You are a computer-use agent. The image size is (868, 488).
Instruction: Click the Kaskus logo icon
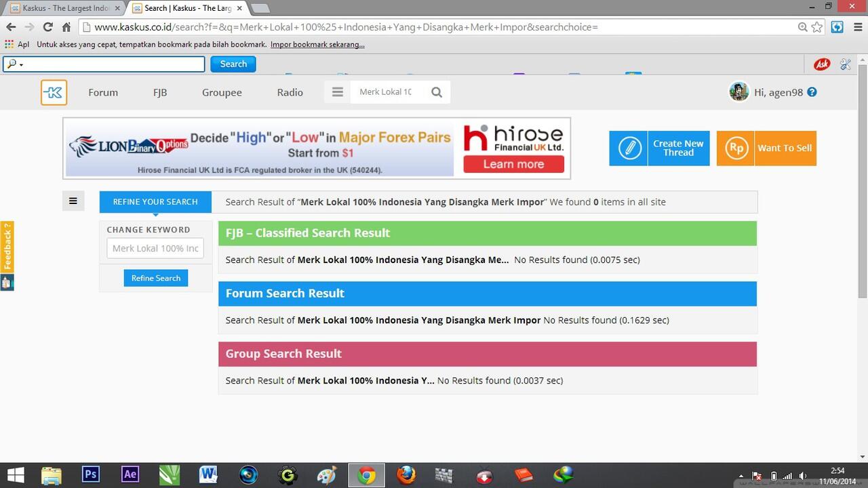pos(54,92)
